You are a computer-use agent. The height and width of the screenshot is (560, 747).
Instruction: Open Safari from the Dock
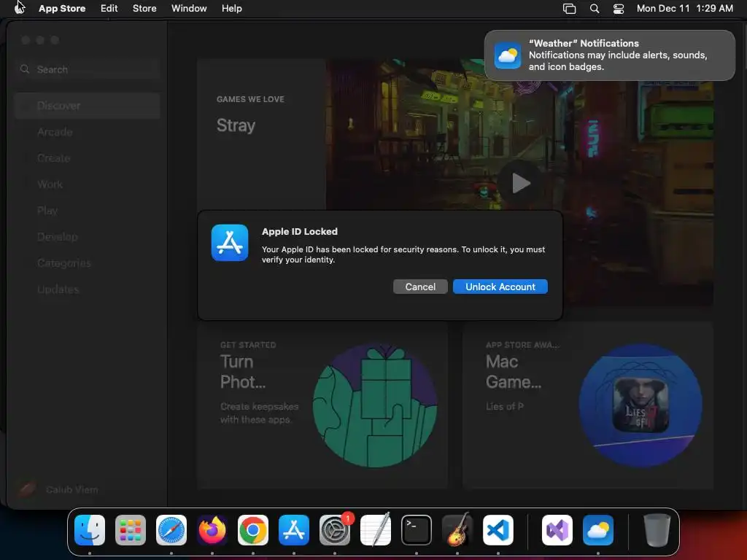pos(171,530)
